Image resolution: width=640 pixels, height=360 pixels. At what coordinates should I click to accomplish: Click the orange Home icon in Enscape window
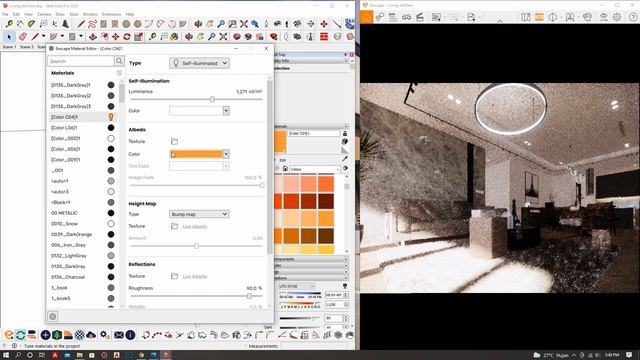tap(367, 17)
